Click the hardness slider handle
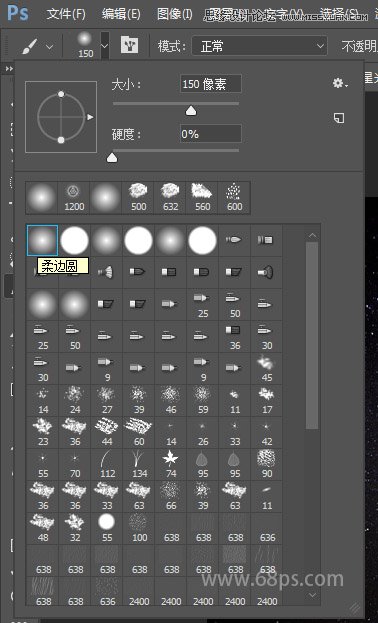The width and height of the screenshot is (378, 623). [x=112, y=158]
